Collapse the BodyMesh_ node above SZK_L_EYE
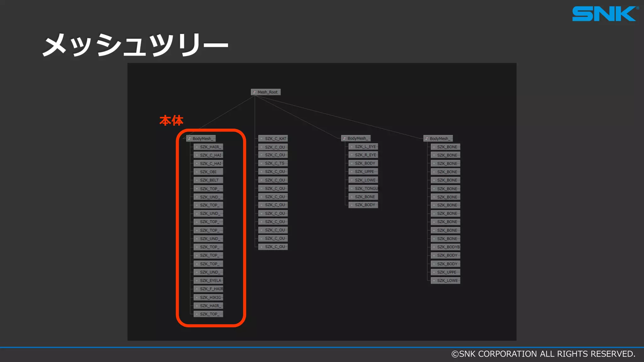644x362 pixels. (x=357, y=138)
